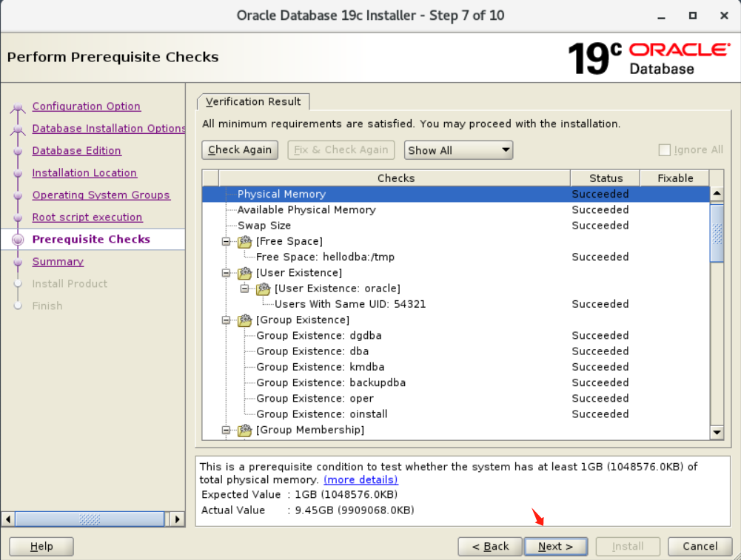741x560 pixels.
Task: Click Succeeded status of Swap Size
Action: (600, 226)
